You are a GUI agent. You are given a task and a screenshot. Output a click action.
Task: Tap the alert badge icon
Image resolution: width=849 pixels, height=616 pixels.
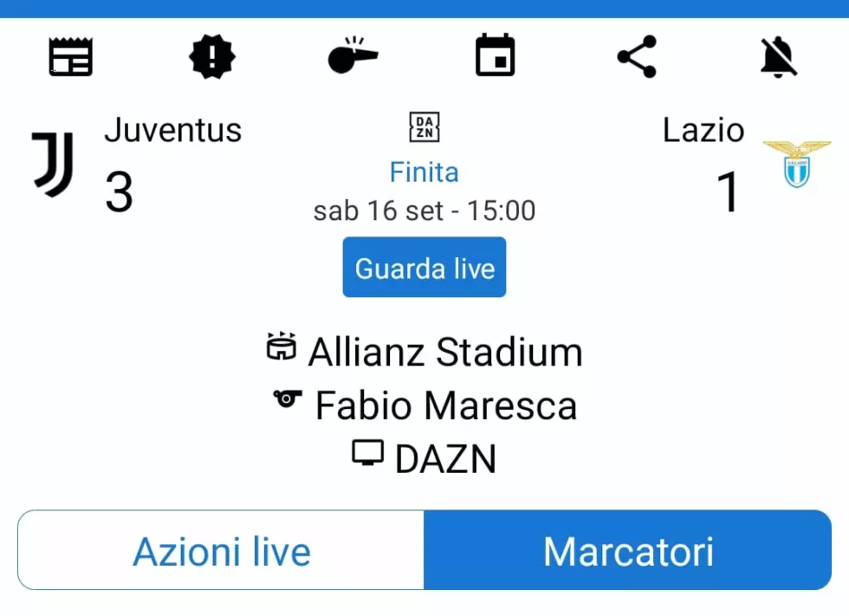point(212,57)
